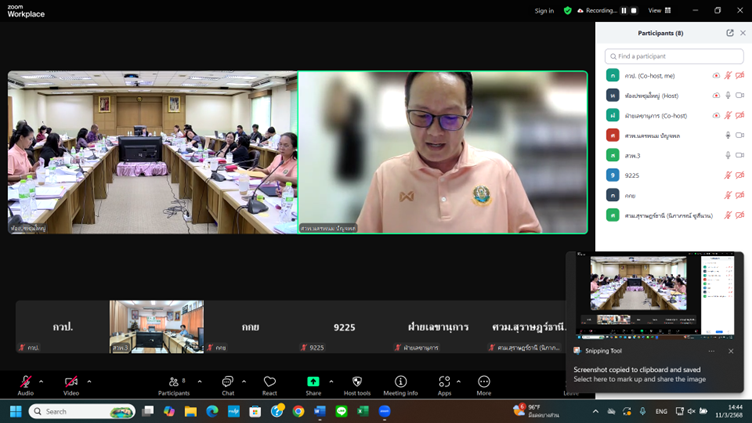Open Host tools shield menu
Screen dimensions: 752x423
pos(357,385)
